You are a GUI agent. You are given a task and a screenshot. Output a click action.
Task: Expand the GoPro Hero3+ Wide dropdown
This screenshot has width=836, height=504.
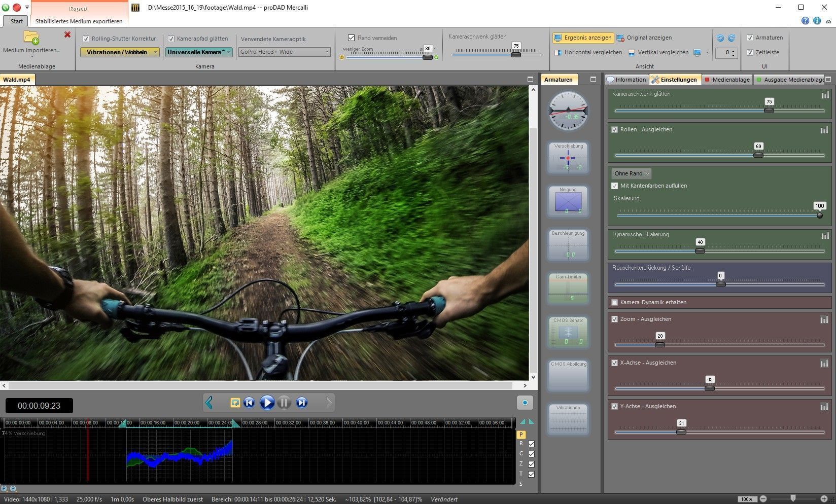pyautogui.click(x=285, y=52)
